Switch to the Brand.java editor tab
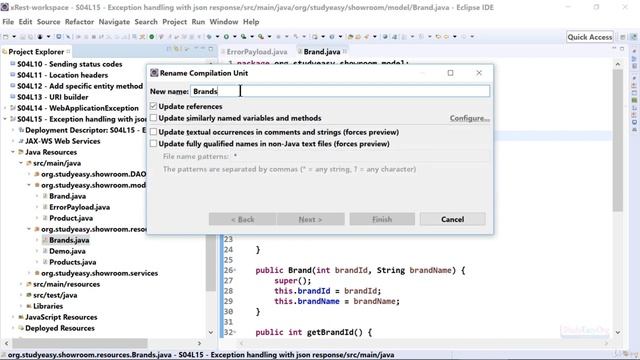The width and height of the screenshot is (640, 360). [322, 52]
